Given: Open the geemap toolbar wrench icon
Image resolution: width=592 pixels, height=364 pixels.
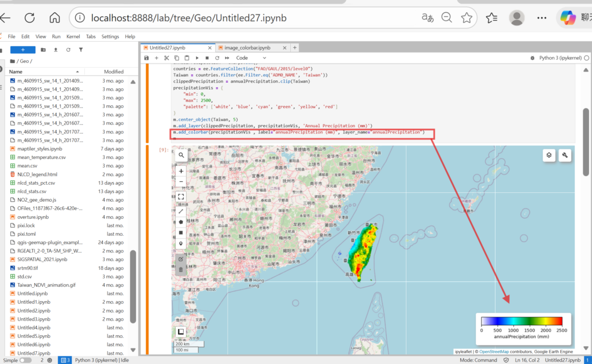Looking at the screenshot, I should pos(565,155).
